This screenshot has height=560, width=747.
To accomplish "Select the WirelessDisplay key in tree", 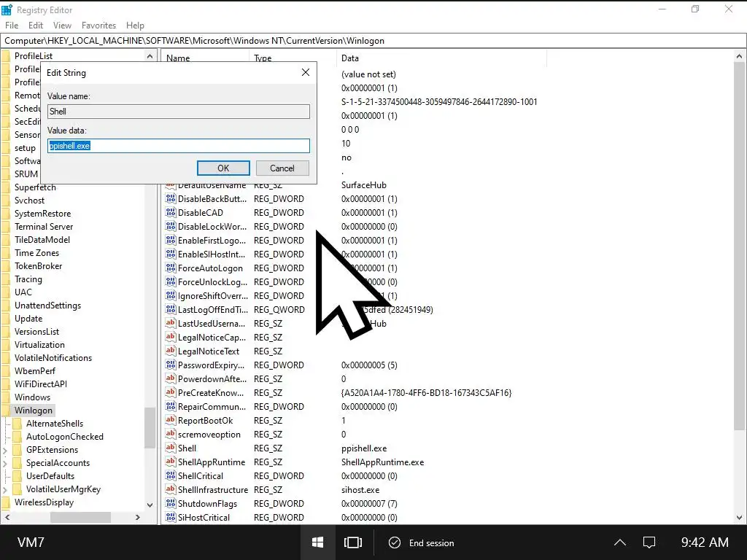I will tap(44, 502).
